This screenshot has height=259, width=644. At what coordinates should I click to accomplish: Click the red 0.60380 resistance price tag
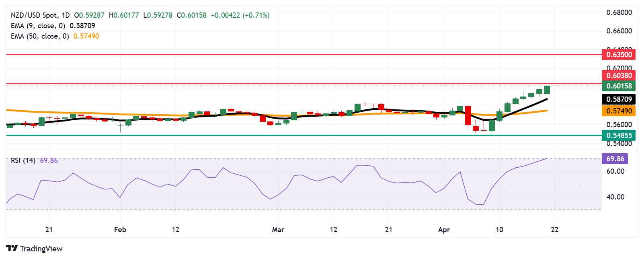click(619, 75)
